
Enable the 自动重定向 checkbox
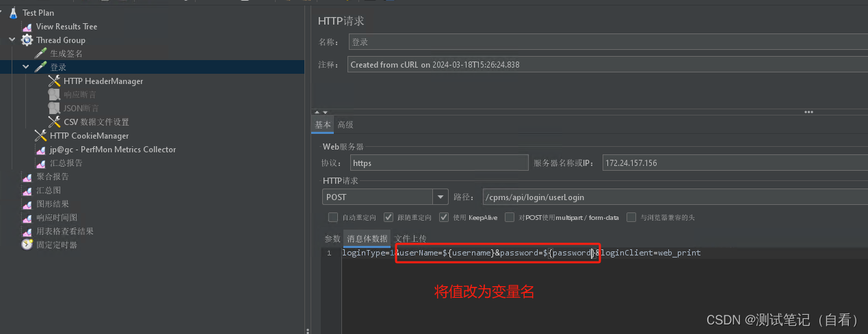point(333,217)
